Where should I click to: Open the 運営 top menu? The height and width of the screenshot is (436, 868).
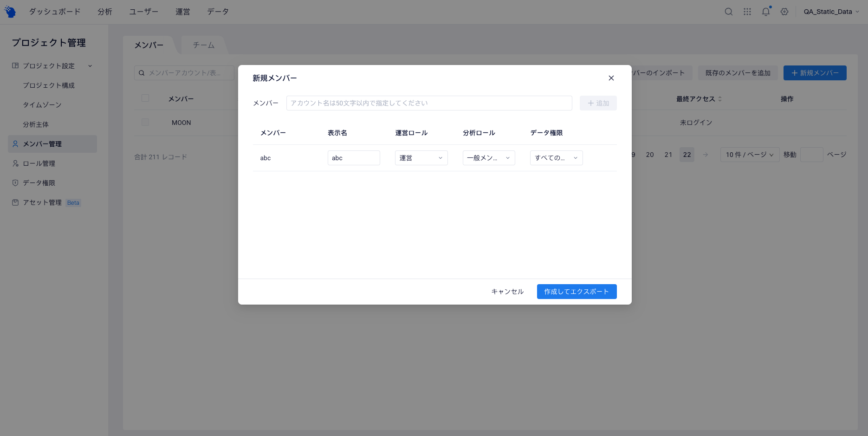[x=183, y=12]
